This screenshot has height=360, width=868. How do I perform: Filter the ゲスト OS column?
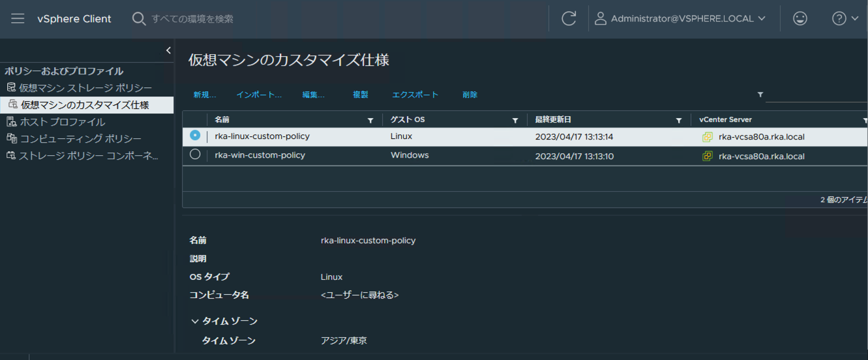pos(515,121)
